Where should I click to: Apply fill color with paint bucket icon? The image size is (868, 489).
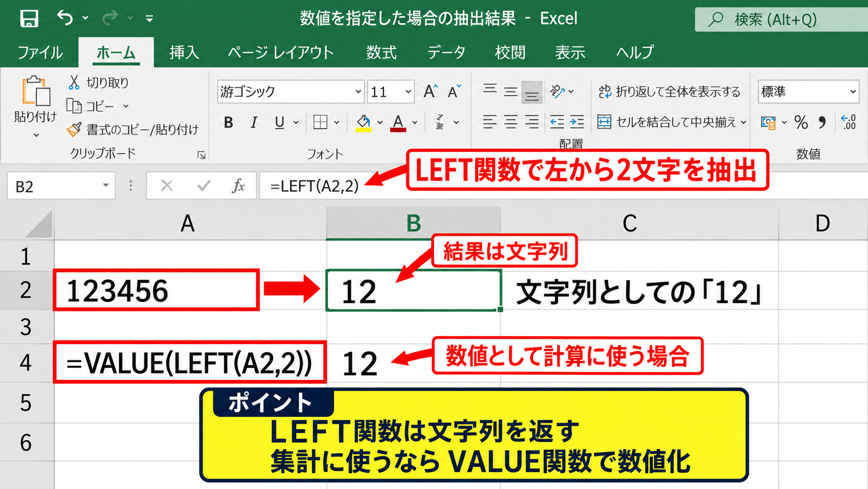[363, 123]
